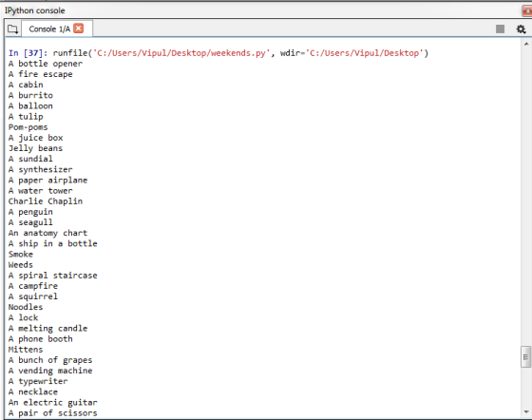Click the 'A juice box' output line
Viewport: 532px width, 420px height.
pos(36,138)
